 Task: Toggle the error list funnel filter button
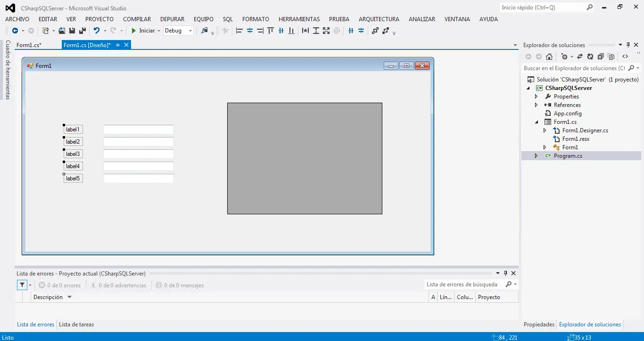click(x=22, y=285)
